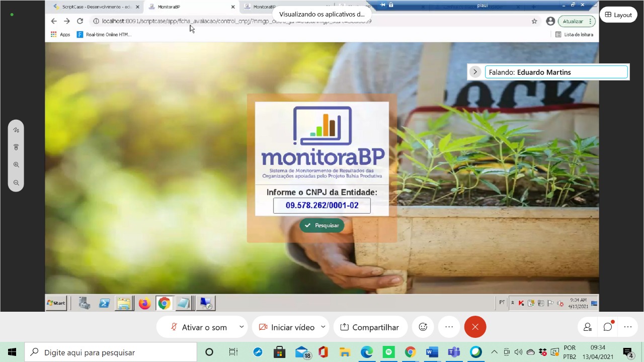Viewport: 644px width, 362px height.
Task: Select the annotation pen tool
Action: click(16, 130)
